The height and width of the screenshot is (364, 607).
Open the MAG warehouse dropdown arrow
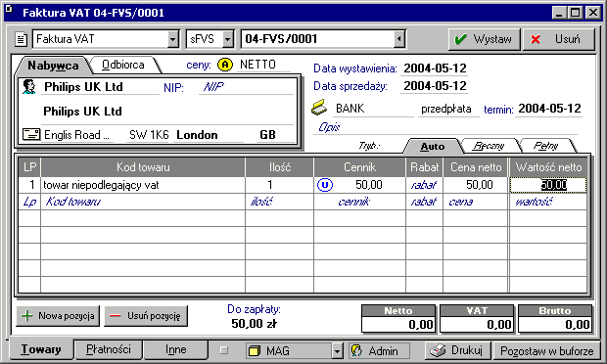point(337,351)
